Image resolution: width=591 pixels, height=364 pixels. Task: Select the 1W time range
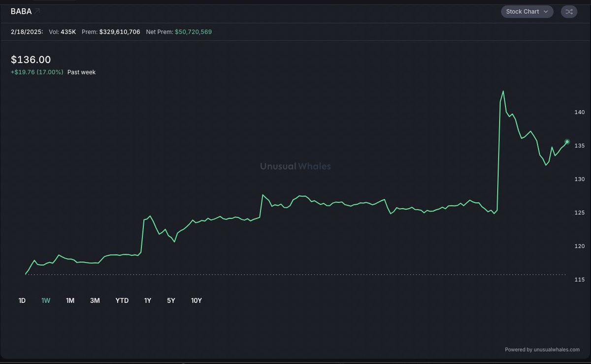pyautogui.click(x=46, y=300)
